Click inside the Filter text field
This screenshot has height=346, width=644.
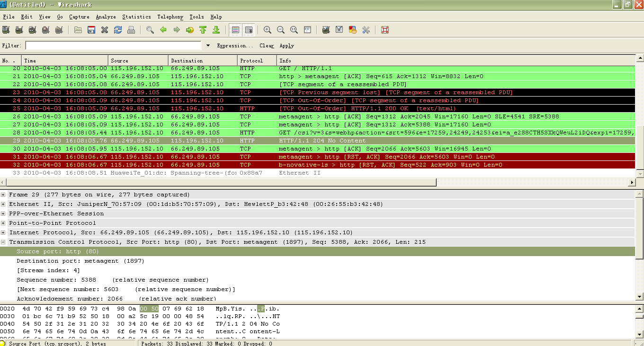pos(114,46)
